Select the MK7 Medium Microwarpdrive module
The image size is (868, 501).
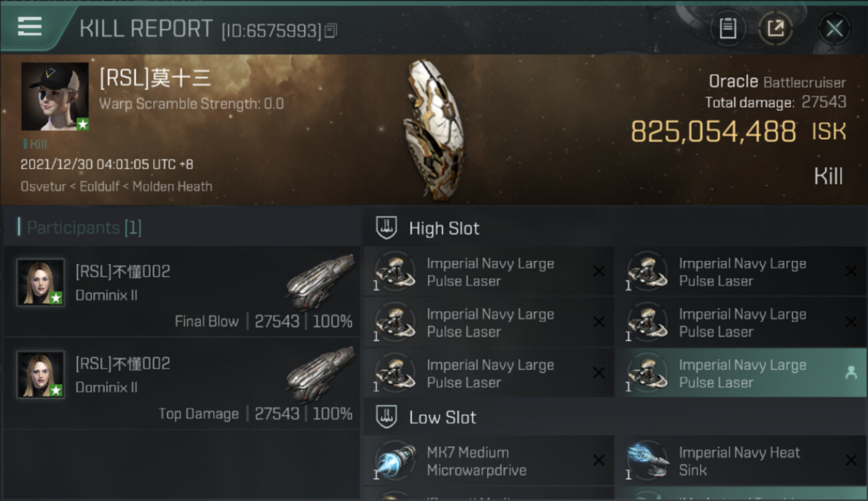[x=489, y=461]
